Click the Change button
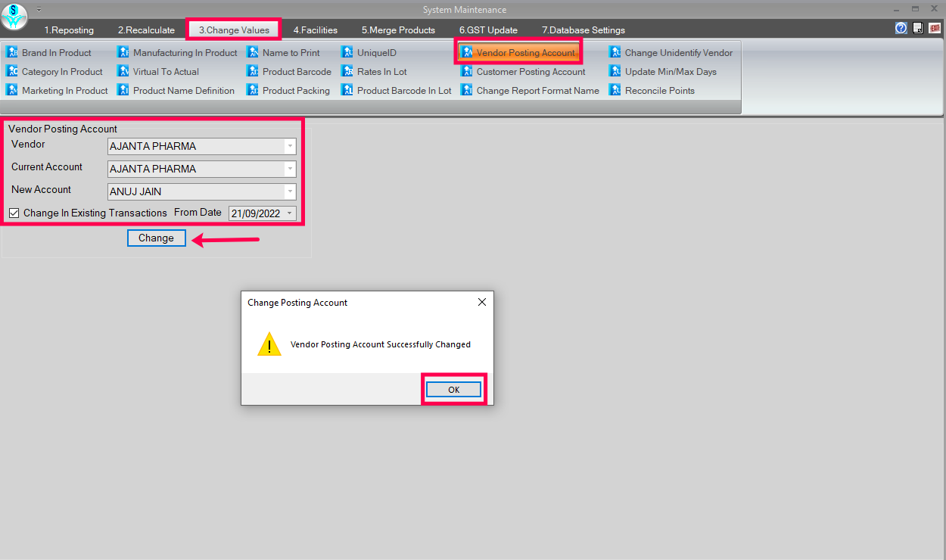This screenshot has width=946, height=560. coord(156,238)
